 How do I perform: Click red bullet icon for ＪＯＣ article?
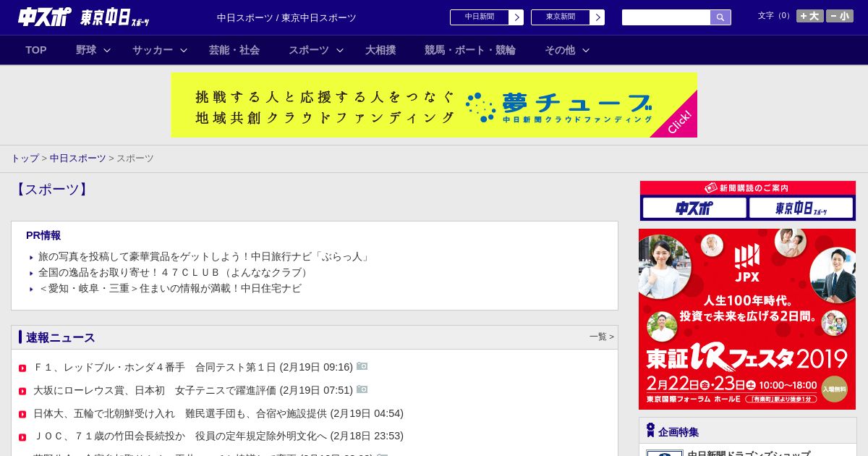coord(22,437)
